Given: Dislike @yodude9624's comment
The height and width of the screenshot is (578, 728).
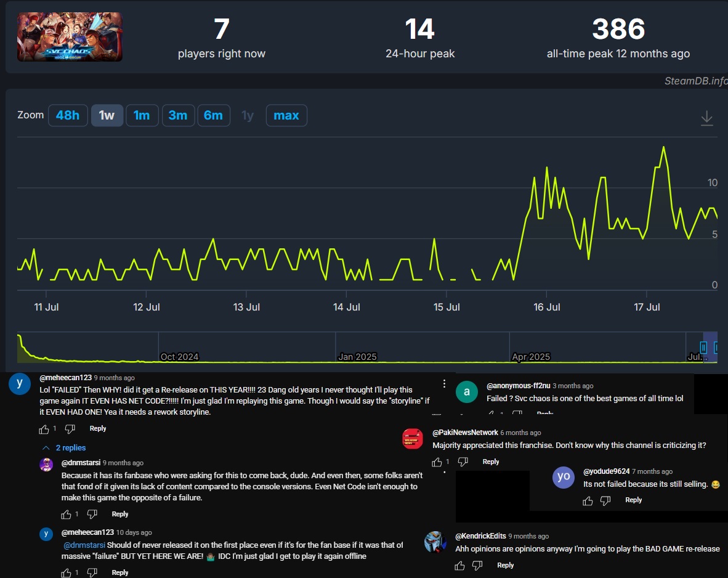Looking at the screenshot, I should [605, 501].
